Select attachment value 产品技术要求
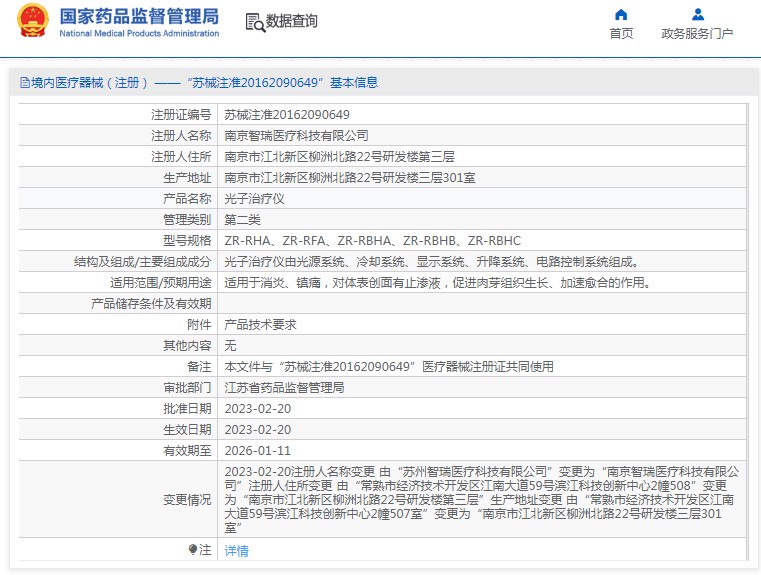Screen dimensions: 761x575 click(x=260, y=325)
